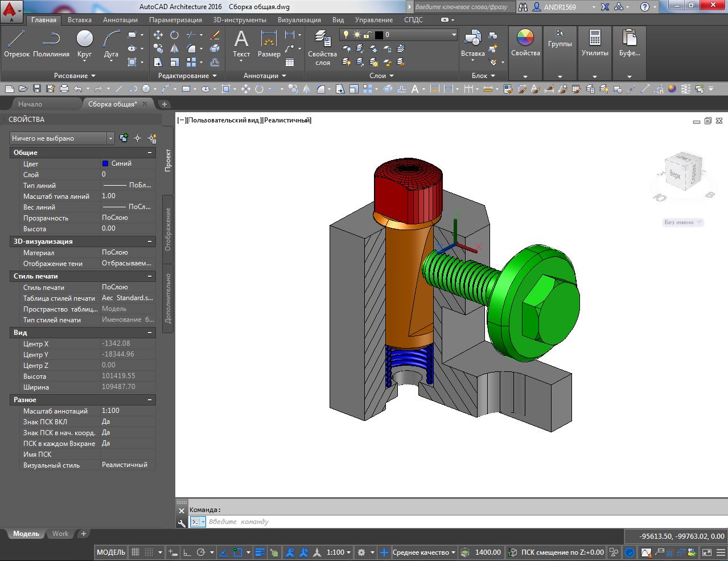
Task: Open Свойства слоя (Layer Properties)
Action: pyautogui.click(x=323, y=47)
